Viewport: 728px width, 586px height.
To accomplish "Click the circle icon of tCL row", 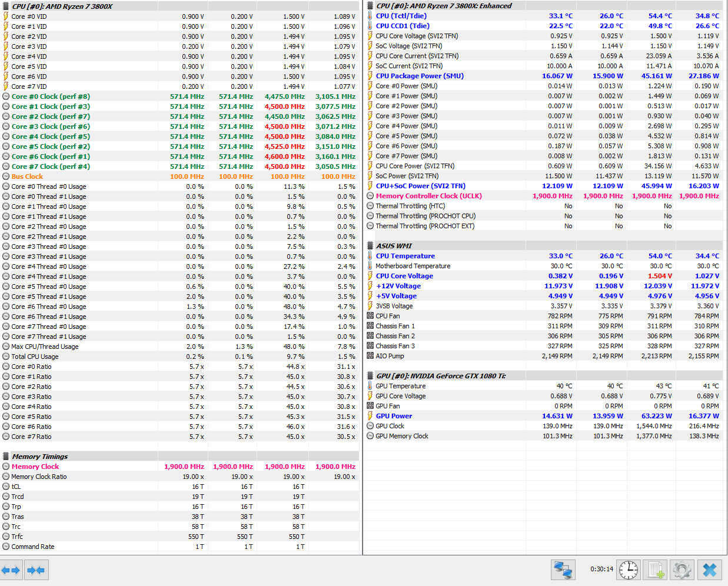I will 6,487.
